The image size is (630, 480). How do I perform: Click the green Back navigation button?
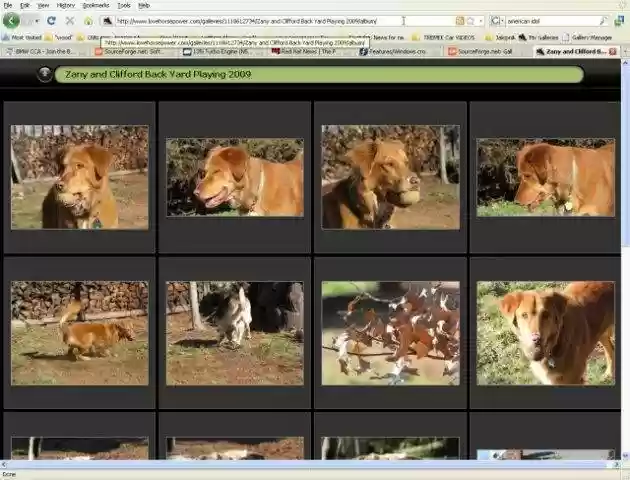(x=11, y=20)
